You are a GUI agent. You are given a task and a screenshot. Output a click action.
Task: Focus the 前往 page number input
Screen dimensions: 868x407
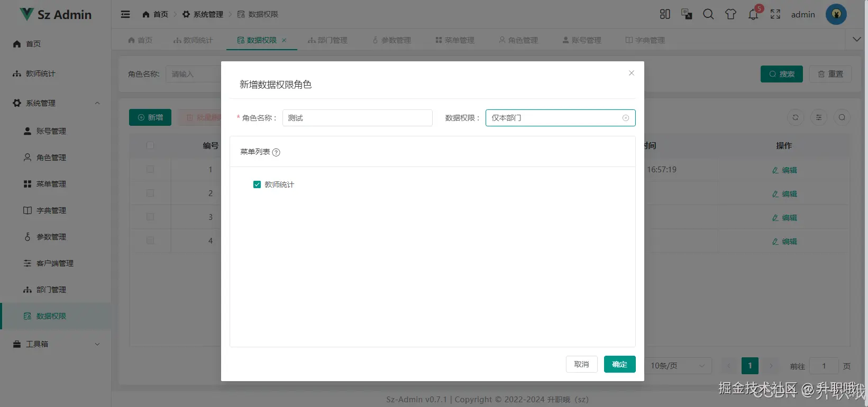pos(824,366)
